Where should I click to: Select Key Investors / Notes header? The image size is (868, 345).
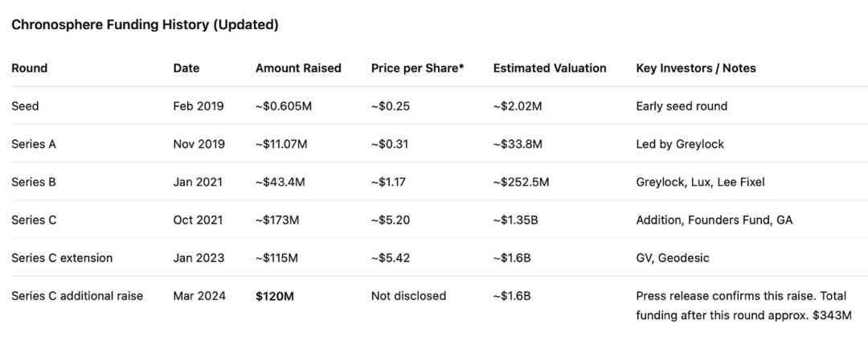click(696, 68)
